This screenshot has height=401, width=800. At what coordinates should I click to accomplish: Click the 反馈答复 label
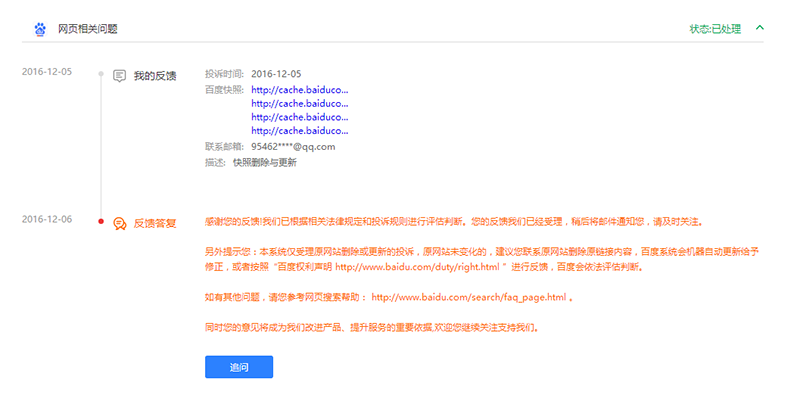point(155,223)
